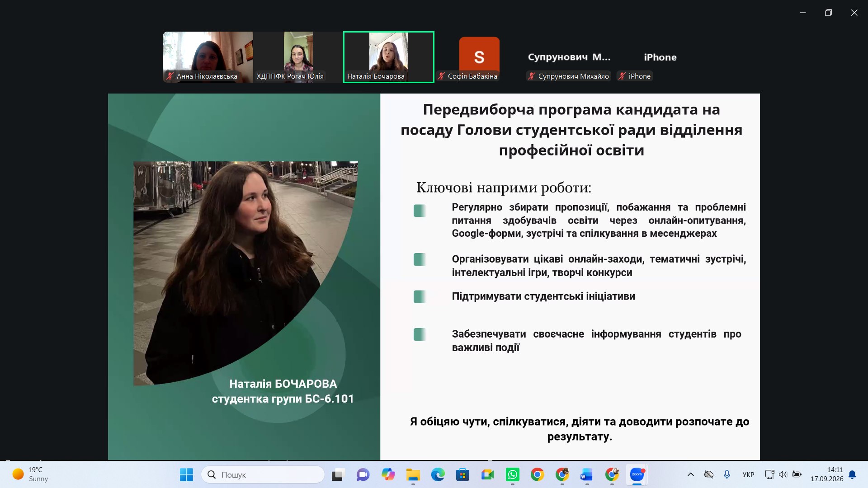Launch Copilot from the taskbar
The image size is (868, 488).
click(x=388, y=475)
